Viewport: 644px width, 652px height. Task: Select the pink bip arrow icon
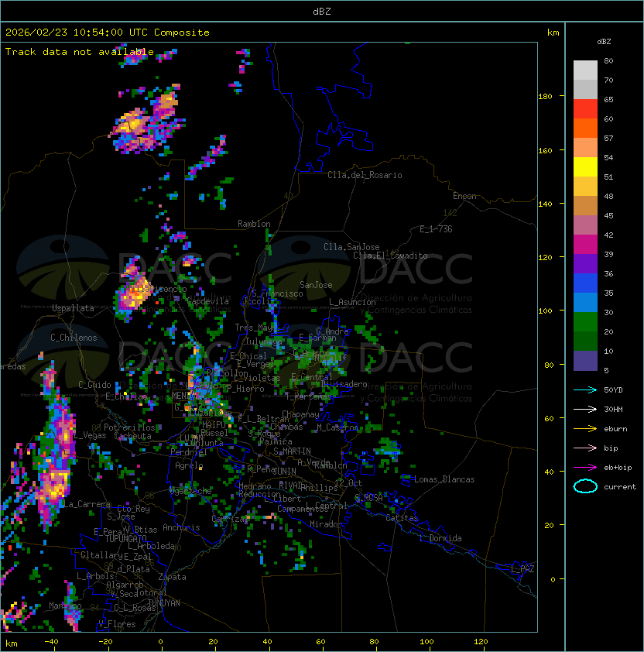click(x=585, y=448)
